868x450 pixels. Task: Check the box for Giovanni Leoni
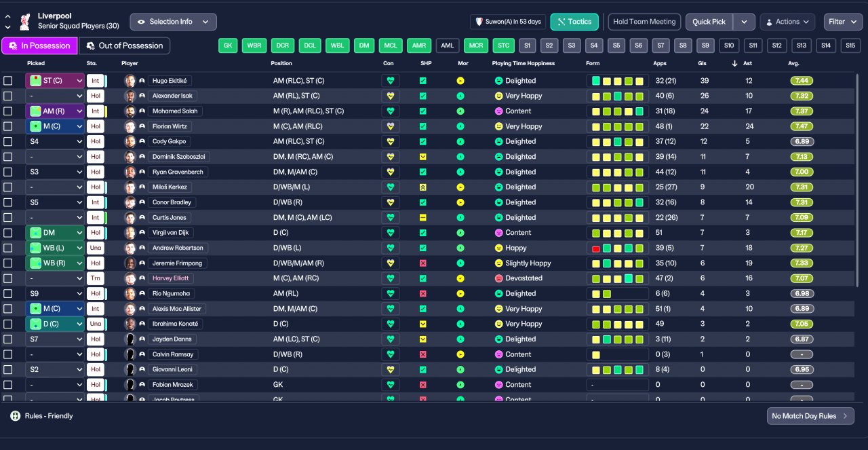(8, 369)
